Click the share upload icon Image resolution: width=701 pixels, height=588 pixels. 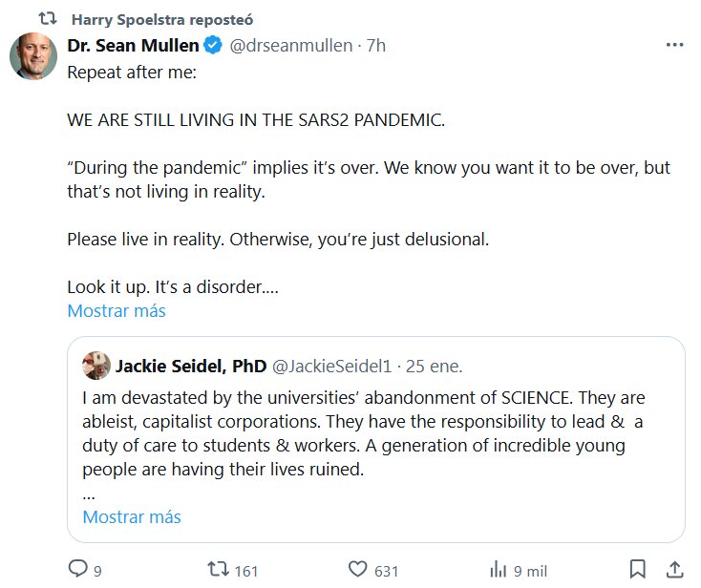pos(672,569)
